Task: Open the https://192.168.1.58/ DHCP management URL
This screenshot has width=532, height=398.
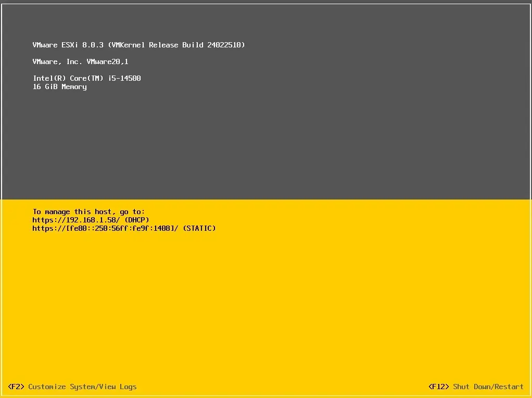Action: point(91,220)
